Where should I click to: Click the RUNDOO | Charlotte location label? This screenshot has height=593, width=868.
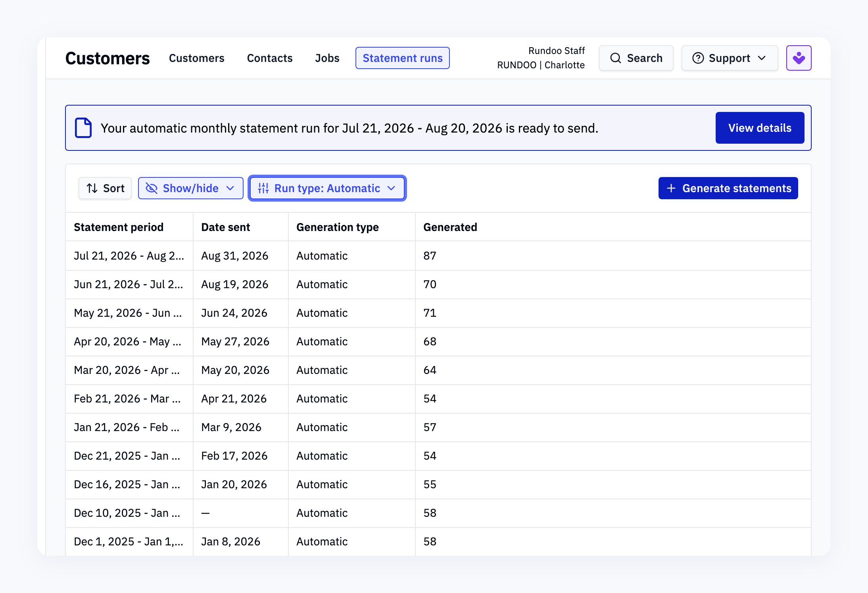point(541,65)
